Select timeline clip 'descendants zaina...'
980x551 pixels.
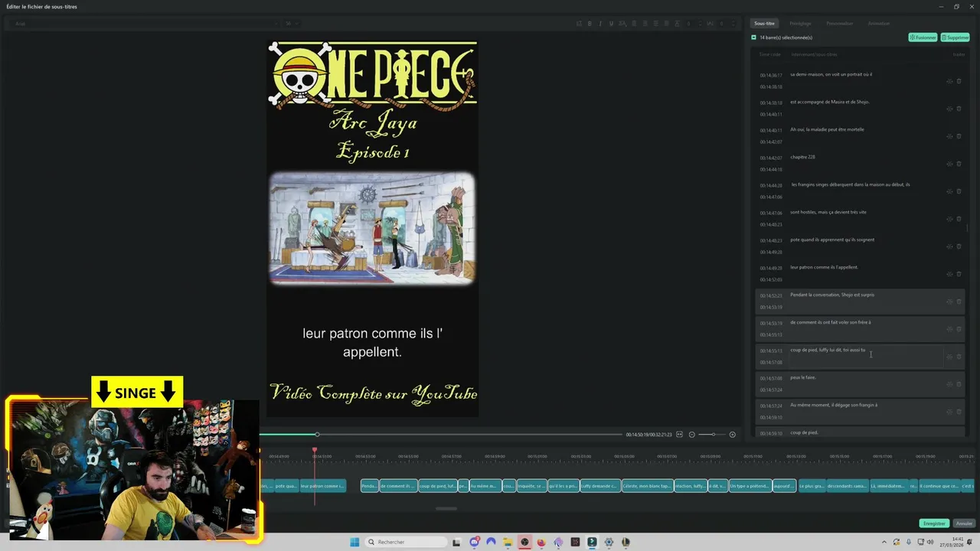(848, 486)
